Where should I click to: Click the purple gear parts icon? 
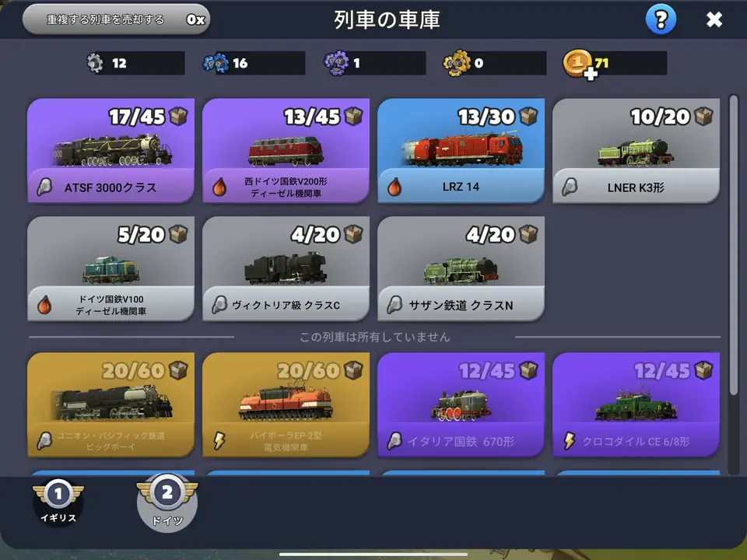(x=336, y=63)
